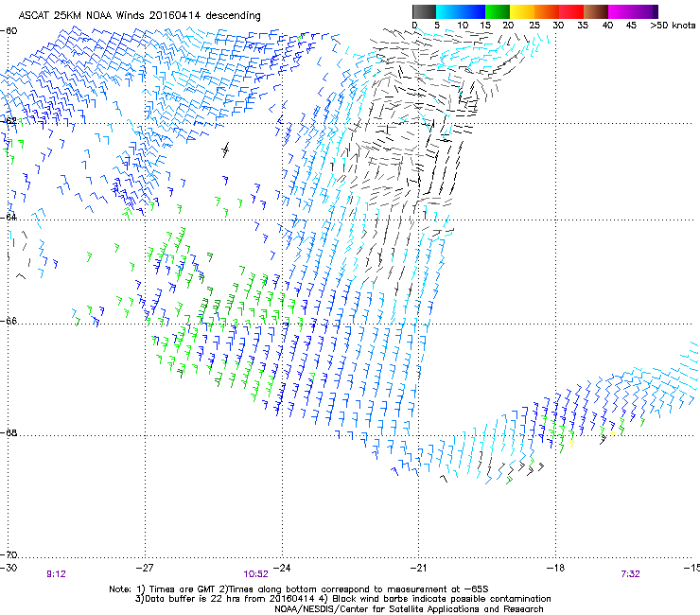Click the legend value '10'
Screen dimensions: 700x615
point(463,26)
